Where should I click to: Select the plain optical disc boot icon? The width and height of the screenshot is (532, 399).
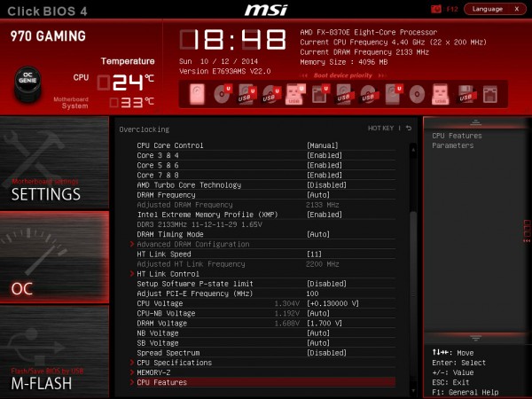(417, 94)
